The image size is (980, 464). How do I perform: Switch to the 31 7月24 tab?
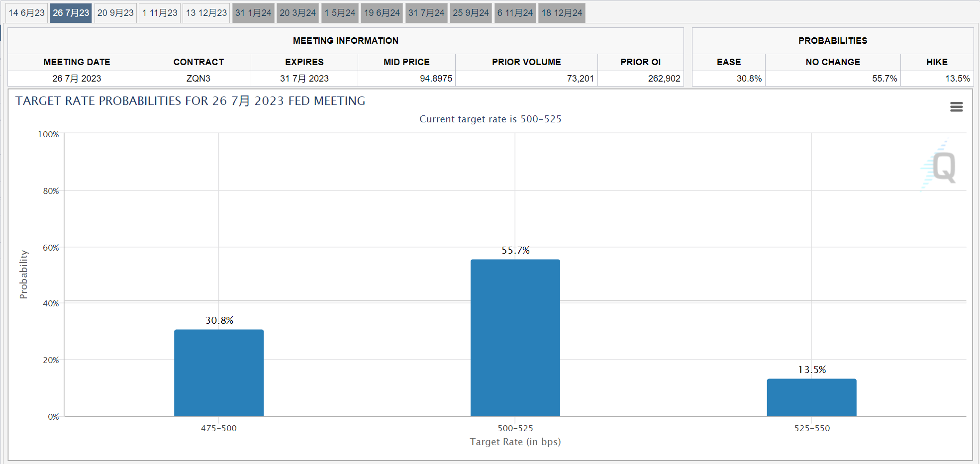click(x=426, y=13)
